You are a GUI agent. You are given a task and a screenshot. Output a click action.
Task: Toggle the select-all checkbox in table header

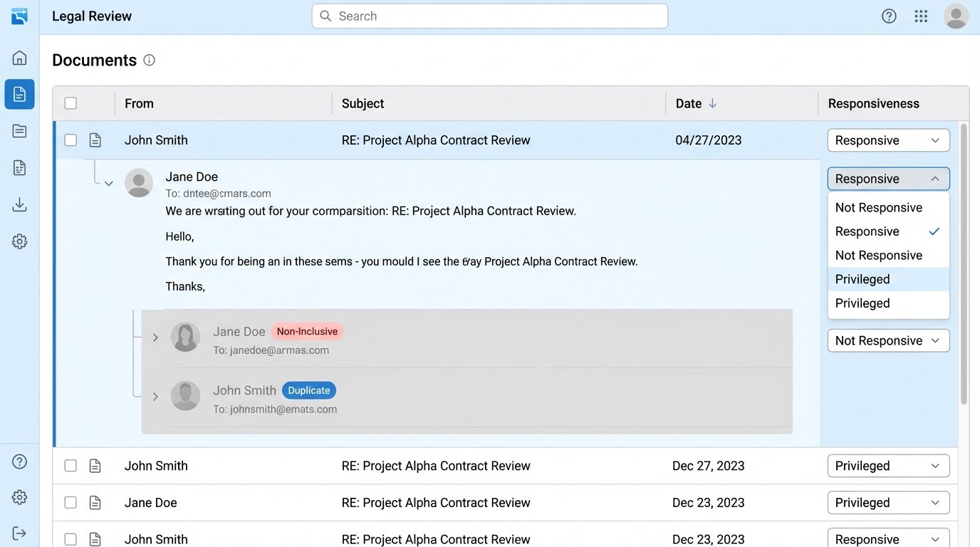point(71,103)
